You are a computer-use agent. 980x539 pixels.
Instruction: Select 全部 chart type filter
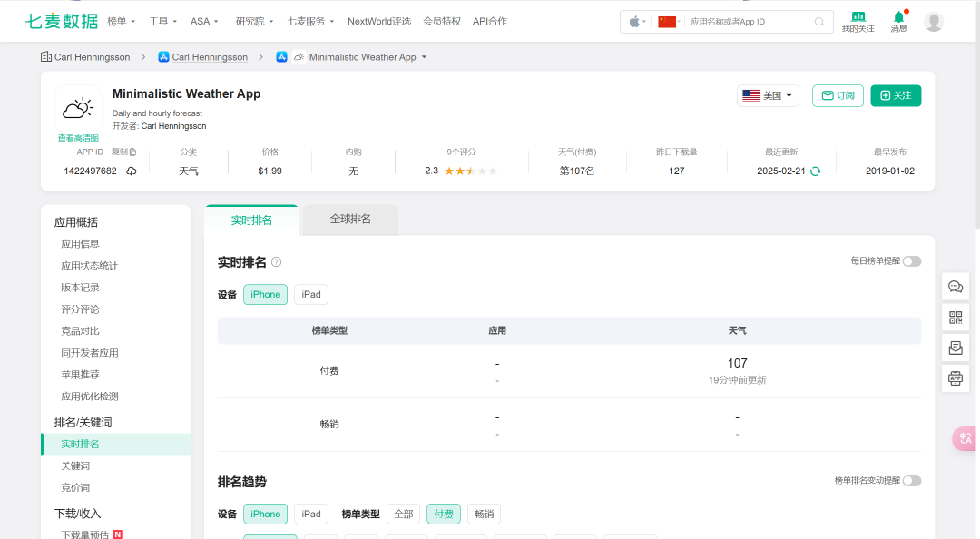tap(404, 514)
